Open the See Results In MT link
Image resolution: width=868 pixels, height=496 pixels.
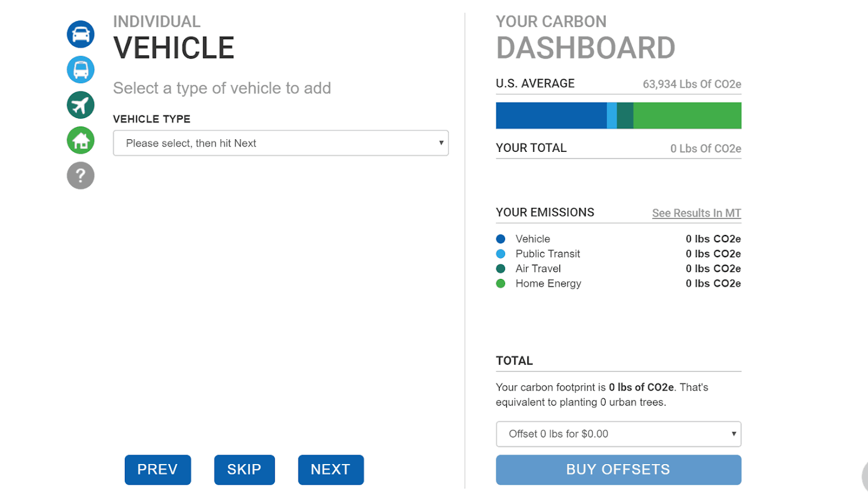coord(696,213)
